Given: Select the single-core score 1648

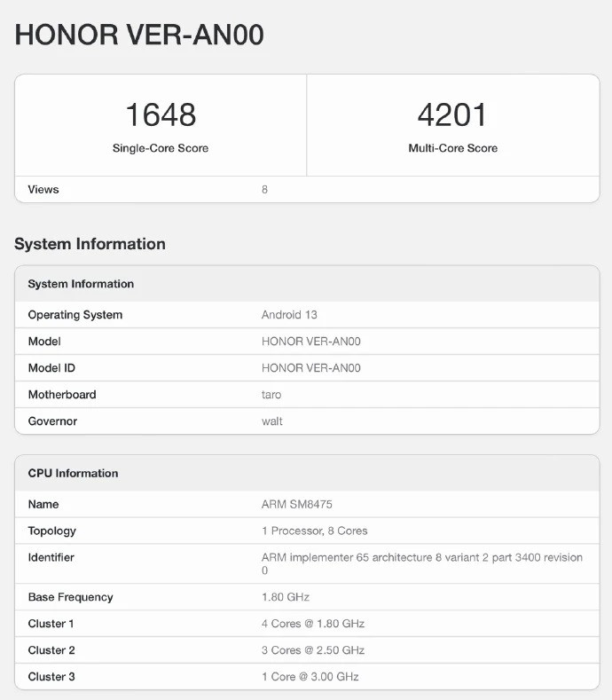Looking at the screenshot, I should [x=161, y=114].
